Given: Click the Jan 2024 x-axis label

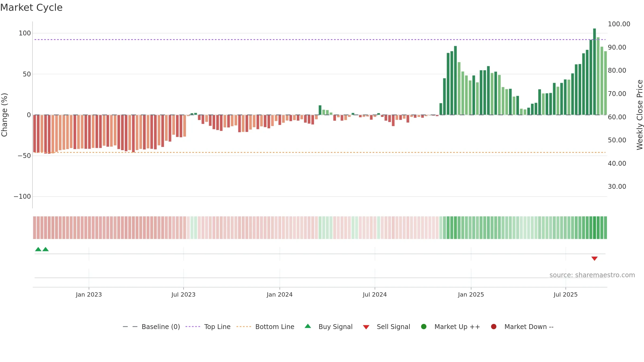Looking at the screenshot, I should [280, 295].
